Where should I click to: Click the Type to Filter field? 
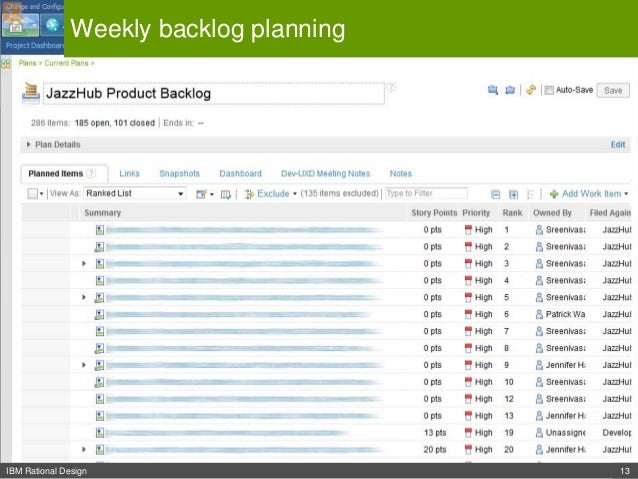click(x=426, y=193)
